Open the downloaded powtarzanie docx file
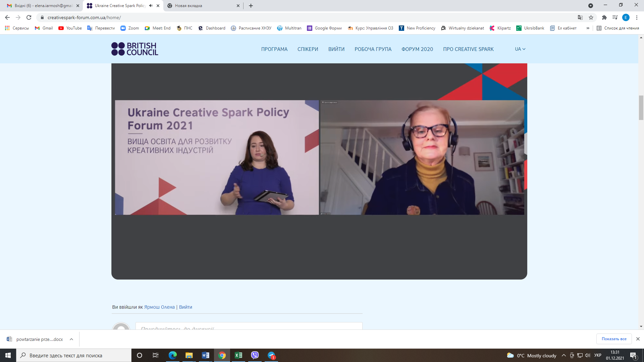The image size is (644, 362). (x=35, y=339)
